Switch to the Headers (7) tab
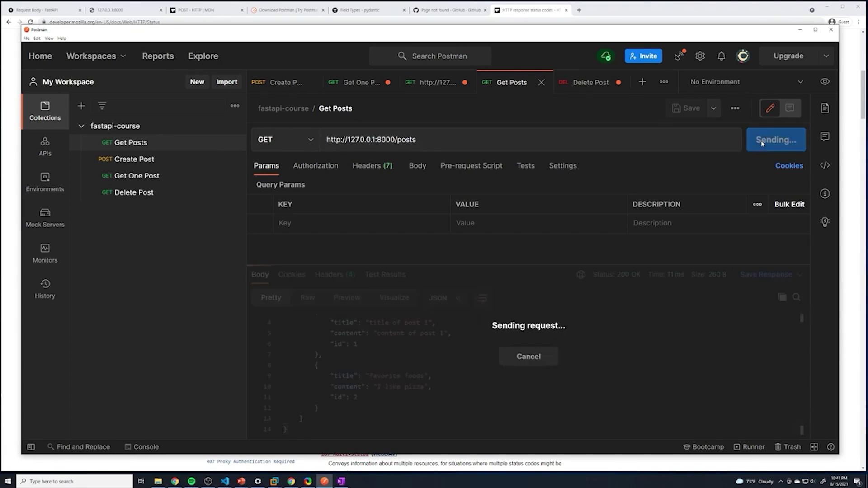868x488 pixels. point(372,166)
